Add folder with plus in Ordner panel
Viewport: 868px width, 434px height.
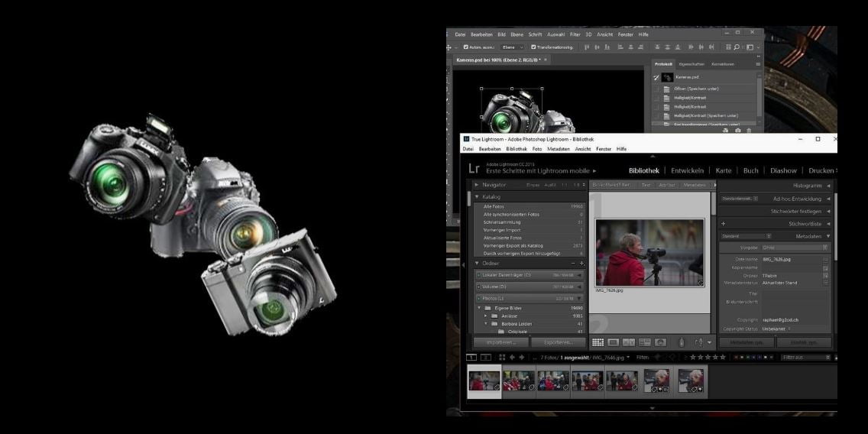(581, 264)
